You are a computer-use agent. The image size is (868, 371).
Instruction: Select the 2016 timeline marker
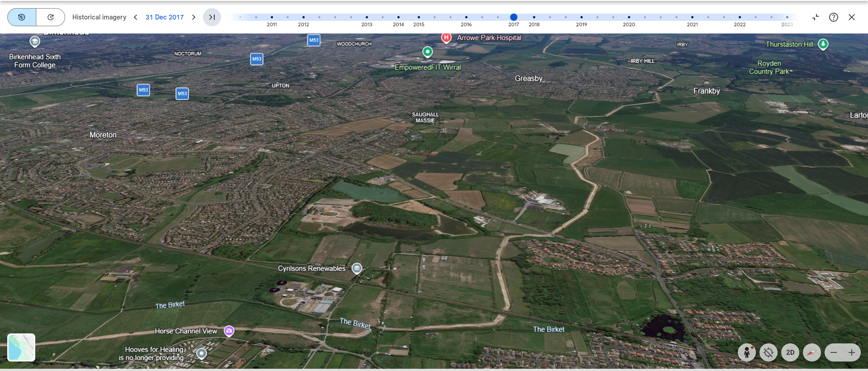pos(466,17)
